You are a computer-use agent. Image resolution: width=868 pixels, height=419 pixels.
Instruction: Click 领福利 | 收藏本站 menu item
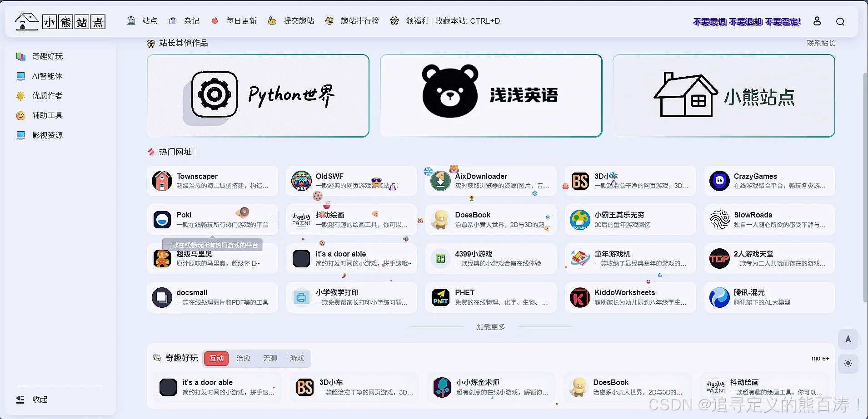(445, 21)
